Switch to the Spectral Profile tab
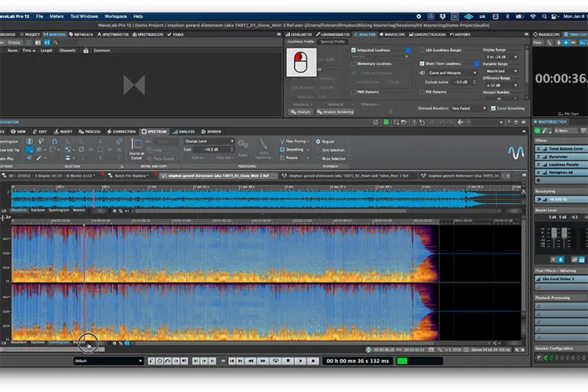The image size is (588, 392). coord(332,42)
